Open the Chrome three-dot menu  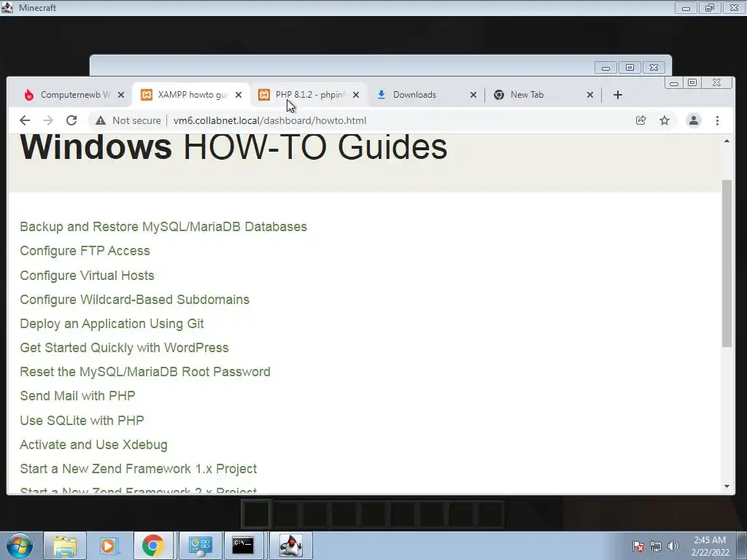click(718, 120)
